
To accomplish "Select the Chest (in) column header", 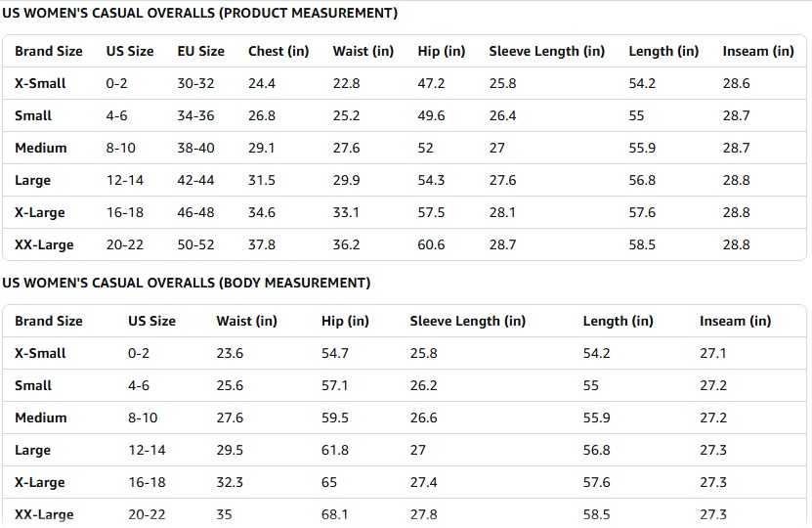I will [278, 51].
